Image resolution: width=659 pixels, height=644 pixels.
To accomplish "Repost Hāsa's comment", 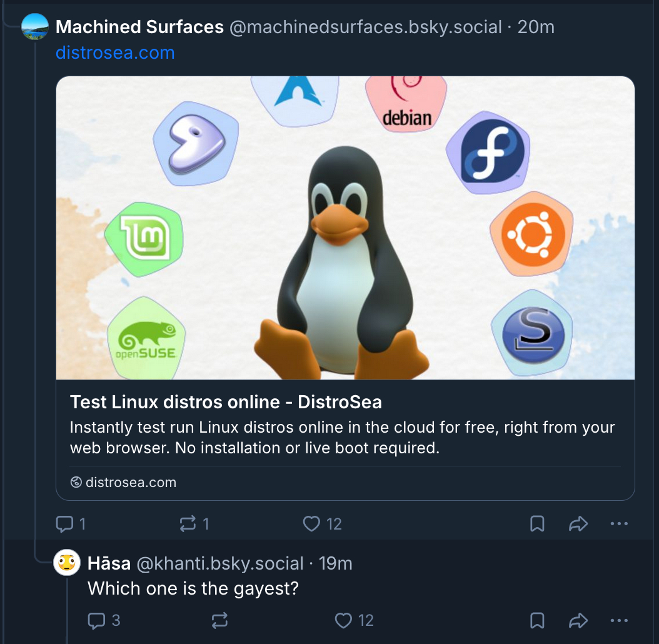I will click(x=219, y=620).
